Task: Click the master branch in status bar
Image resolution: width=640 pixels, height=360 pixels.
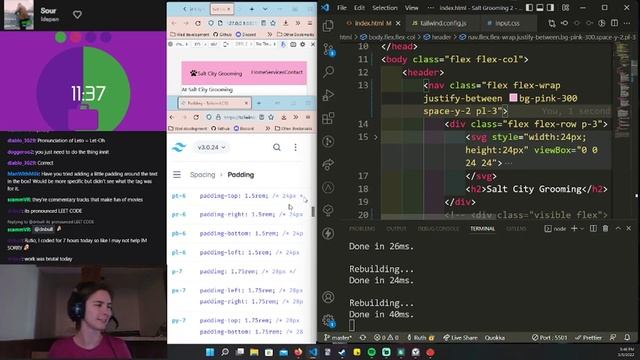Action: pos(338,338)
